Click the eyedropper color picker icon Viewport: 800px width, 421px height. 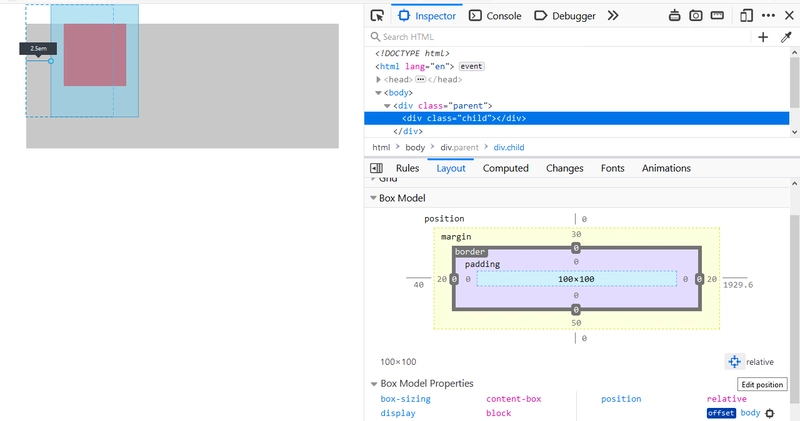(786, 37)
